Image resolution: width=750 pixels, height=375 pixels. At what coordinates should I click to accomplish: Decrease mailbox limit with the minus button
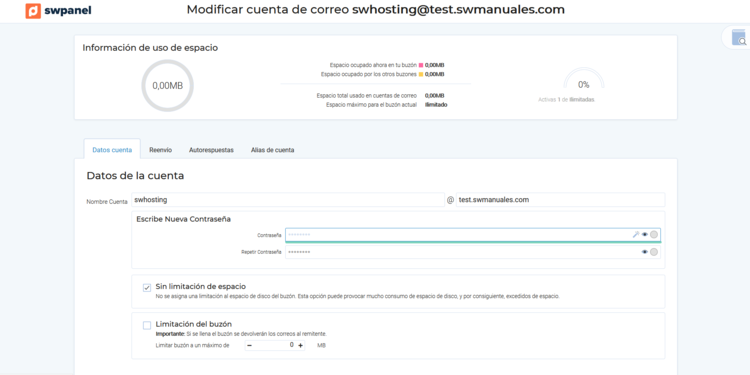click(249, 345)
